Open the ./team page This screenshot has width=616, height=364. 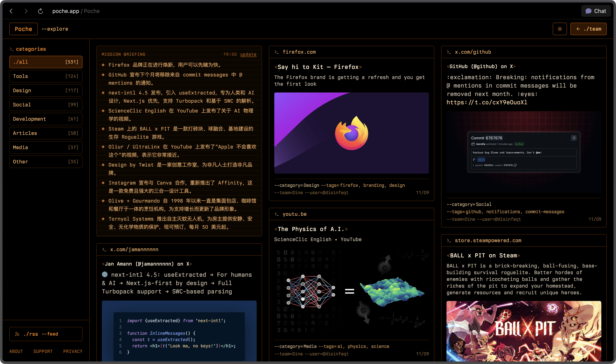tap(588, 29)
